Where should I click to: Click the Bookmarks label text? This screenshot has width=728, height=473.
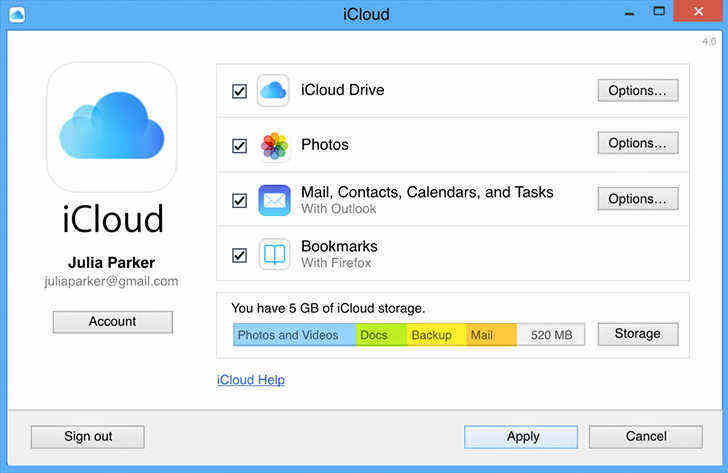pos(339,246)
